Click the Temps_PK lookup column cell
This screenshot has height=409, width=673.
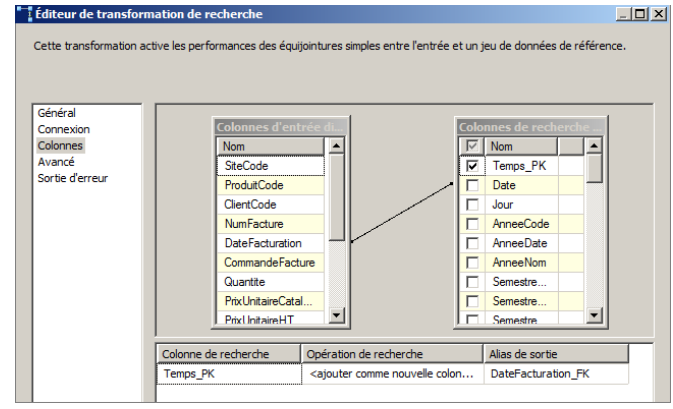pos(228,374)
